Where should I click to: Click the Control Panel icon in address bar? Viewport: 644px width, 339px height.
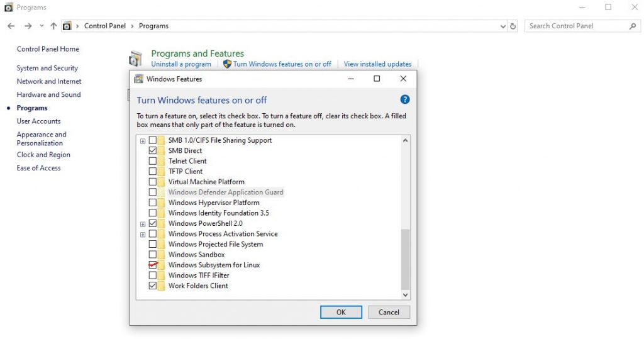pyautogui.click(x=67, y=26)
